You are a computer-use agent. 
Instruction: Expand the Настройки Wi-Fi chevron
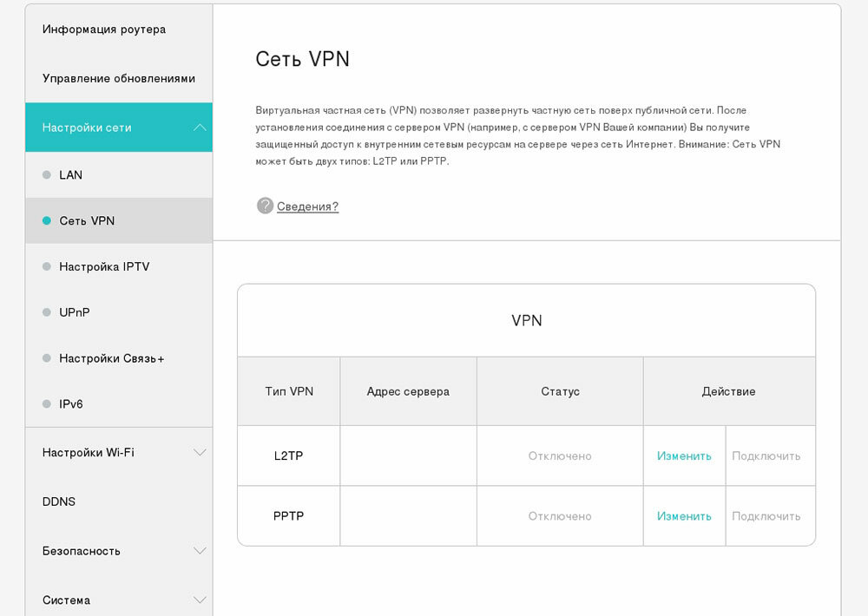point(200,452)
